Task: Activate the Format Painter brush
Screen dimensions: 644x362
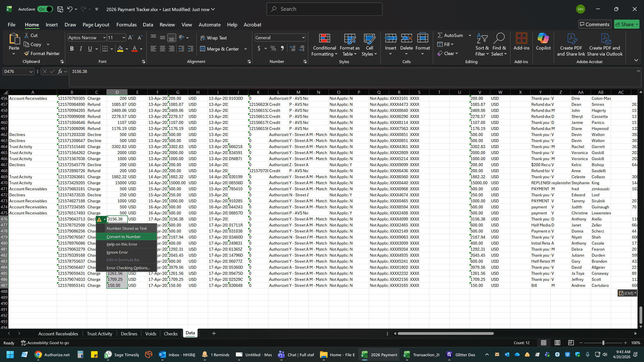Action: [x=42, y=54]
